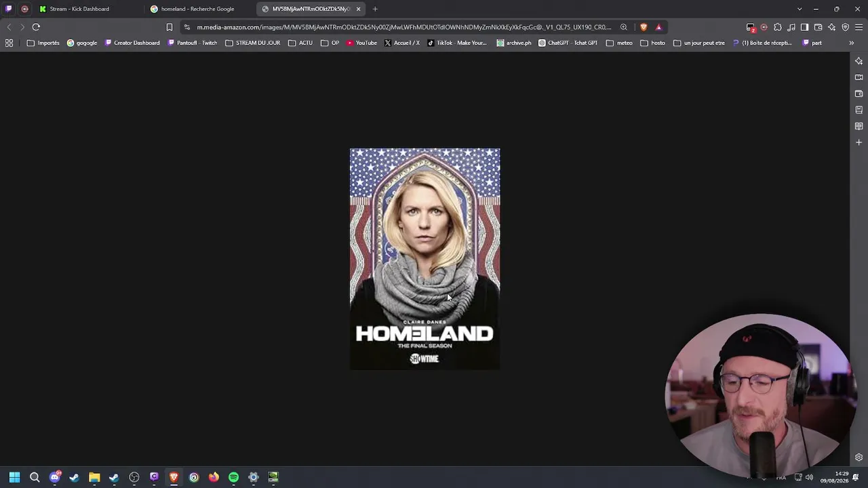The height and width of the screenshot is (488, 868).
Task: Open the Wallet icon in the sidebar
Action: pyautogui.click(x=859, y=94)
